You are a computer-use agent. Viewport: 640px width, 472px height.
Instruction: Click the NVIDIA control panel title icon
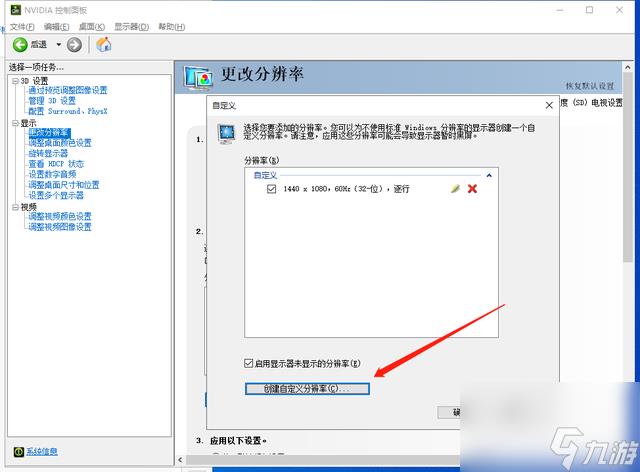pyautogui.click(x=16, y=10)
